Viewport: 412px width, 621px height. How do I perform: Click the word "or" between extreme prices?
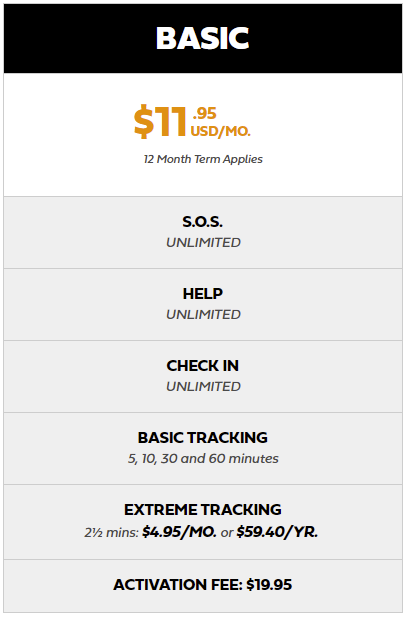coord(227,533)
